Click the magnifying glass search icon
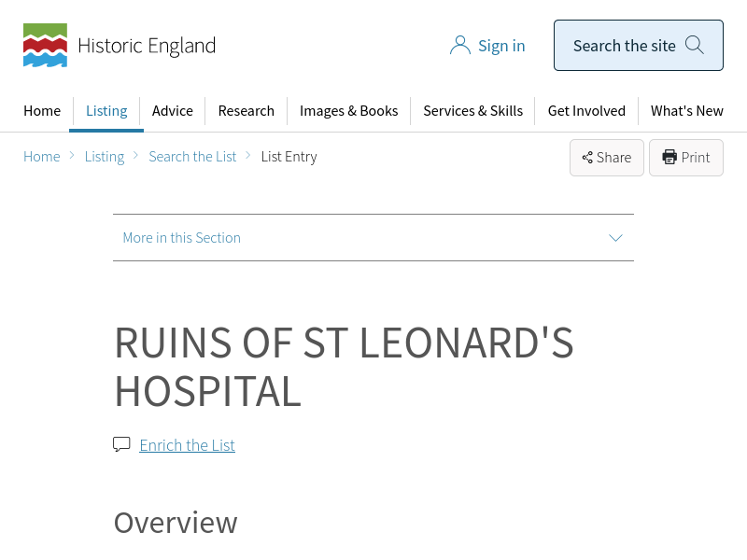This screenshot has height=560, width=747. click(694, 45)
